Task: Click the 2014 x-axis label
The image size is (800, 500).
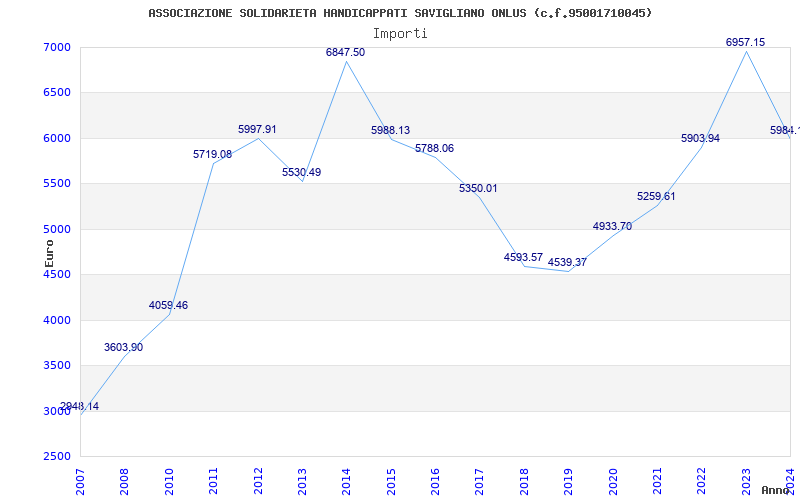Action: tap(347, 481)
